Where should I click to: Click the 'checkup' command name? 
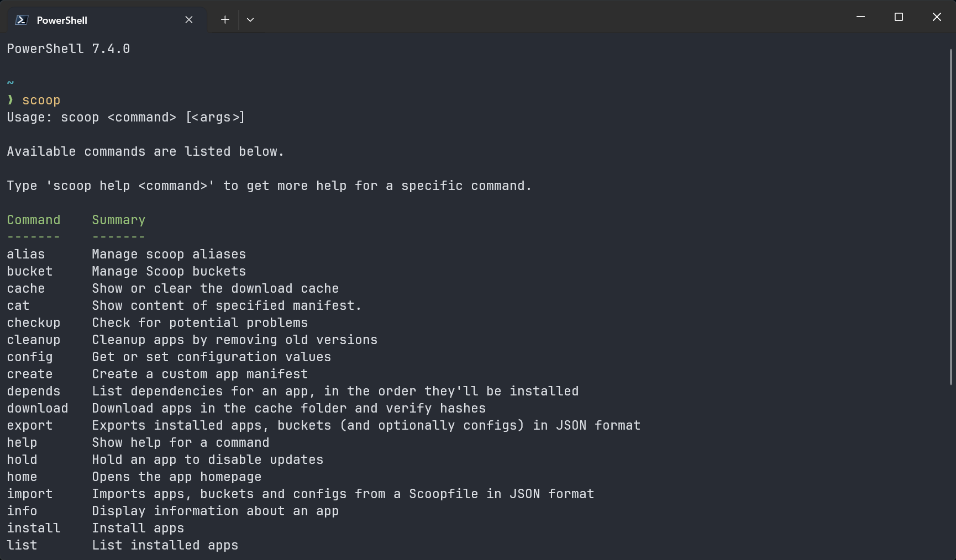click(34, 323)
